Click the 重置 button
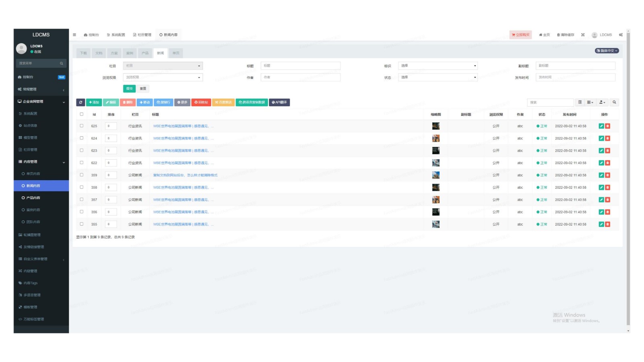Viewport: 644px width, 362px height. pos(143,88)
